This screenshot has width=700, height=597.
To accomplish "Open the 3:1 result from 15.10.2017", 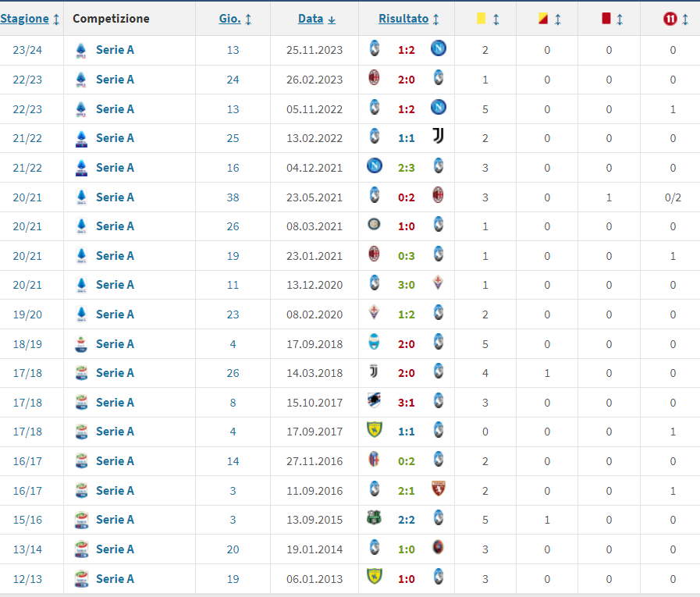I will click(x=406, y=403).
